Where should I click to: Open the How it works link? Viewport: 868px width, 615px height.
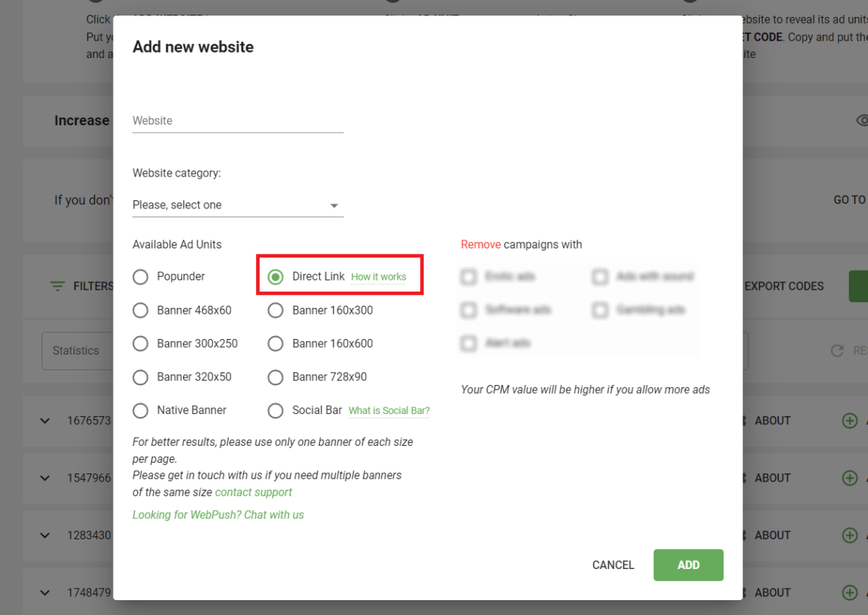379,276
